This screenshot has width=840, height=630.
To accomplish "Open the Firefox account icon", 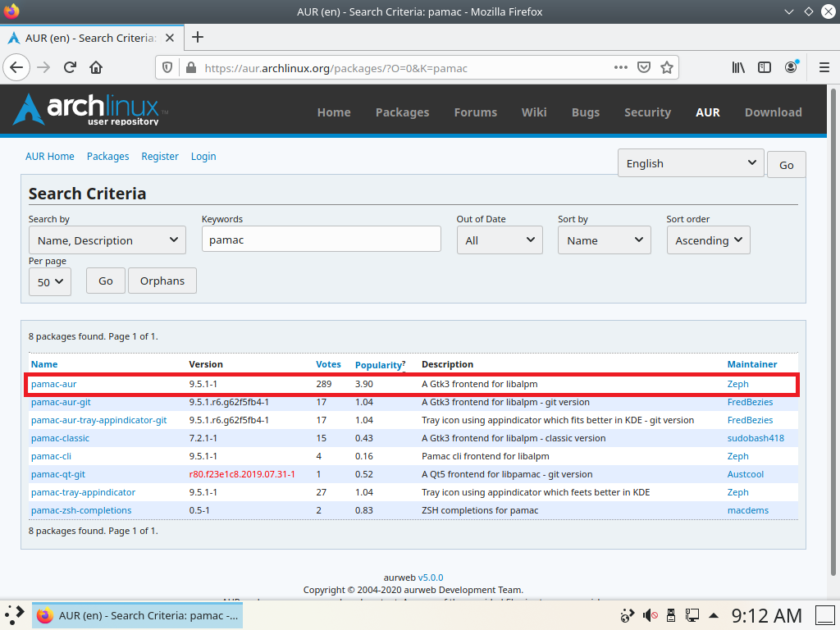I will click(791, 67).
